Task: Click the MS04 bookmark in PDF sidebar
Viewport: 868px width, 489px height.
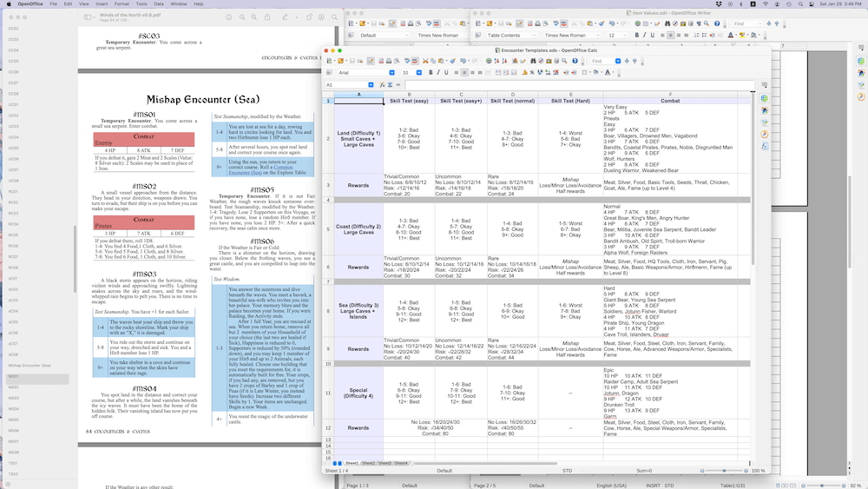Action: (13, 408)
